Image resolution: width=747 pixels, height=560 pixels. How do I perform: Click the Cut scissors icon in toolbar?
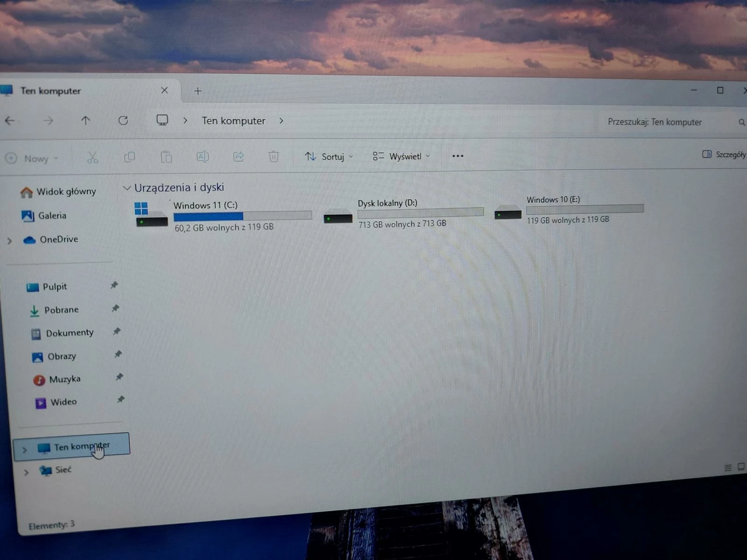coord(92,158)
